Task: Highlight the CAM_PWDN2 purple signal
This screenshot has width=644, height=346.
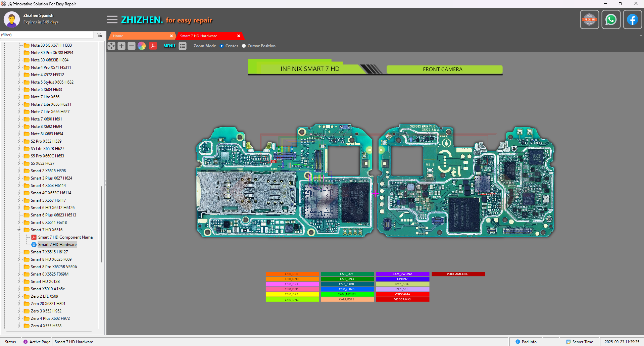Action: 403,274
